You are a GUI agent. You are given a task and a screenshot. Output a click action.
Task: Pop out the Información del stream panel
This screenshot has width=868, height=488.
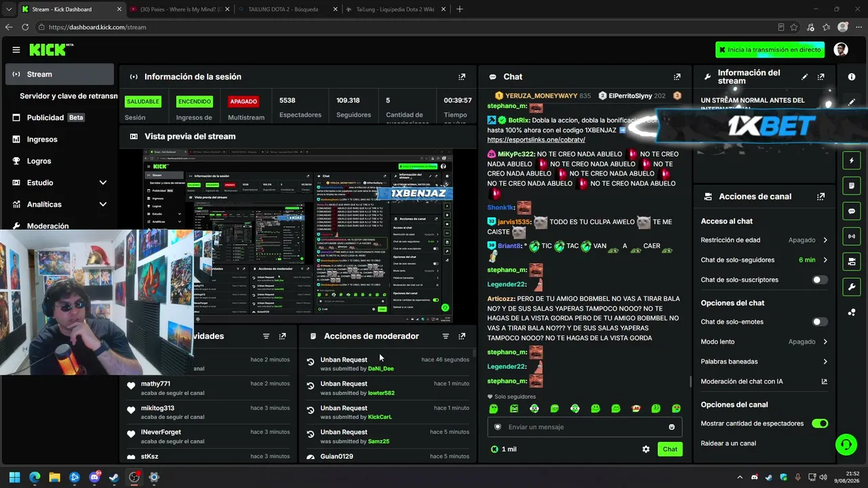(821, 77)
